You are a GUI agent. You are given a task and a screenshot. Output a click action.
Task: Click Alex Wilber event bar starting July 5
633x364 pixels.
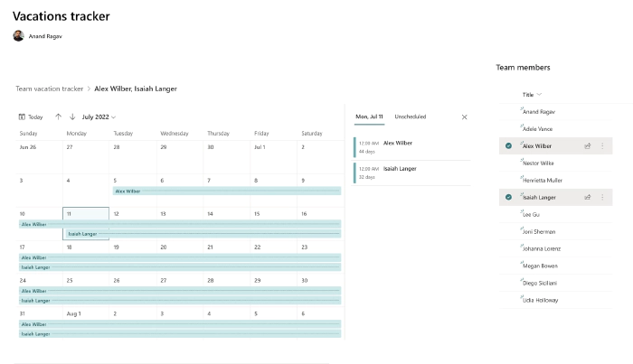point(227,191)
